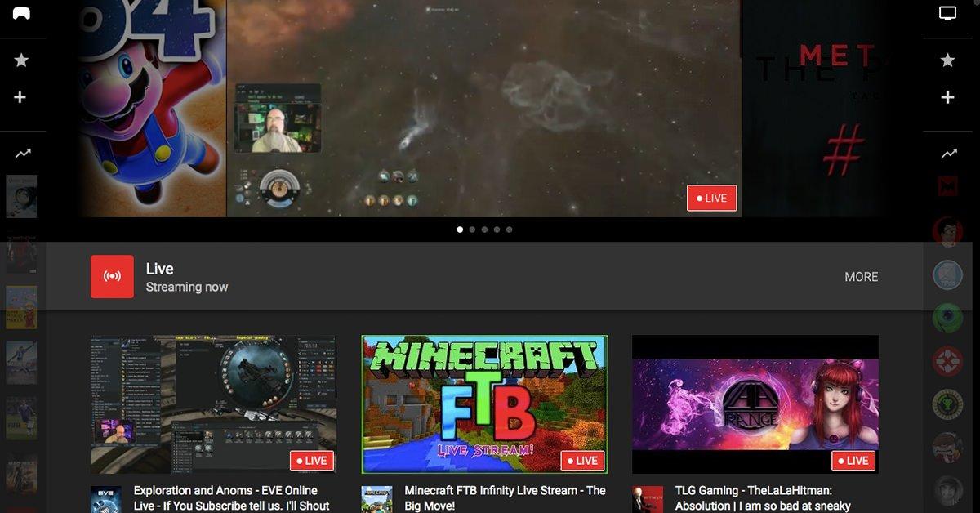The width and height of the screenshot is (980, 513).
Task: Open the red M logo channel
Action: pyautogui.click(x=948, y=187)
